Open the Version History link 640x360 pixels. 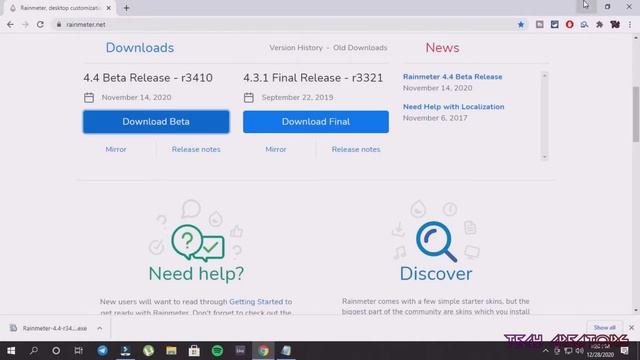point(296,48)
